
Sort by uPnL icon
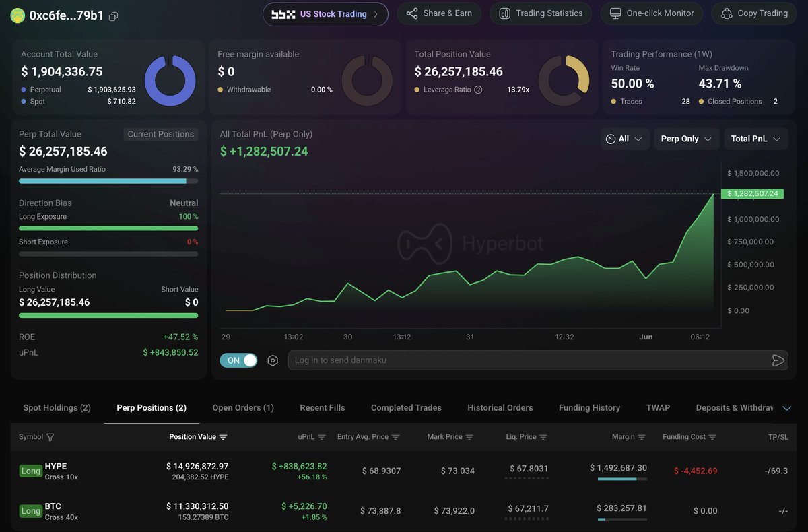(322, 437)
